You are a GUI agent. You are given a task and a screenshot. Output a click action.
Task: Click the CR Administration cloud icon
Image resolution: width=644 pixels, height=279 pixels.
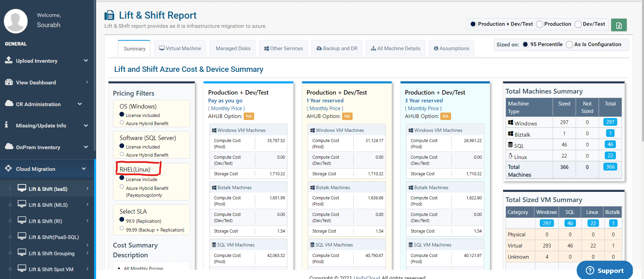pos(9,103)
